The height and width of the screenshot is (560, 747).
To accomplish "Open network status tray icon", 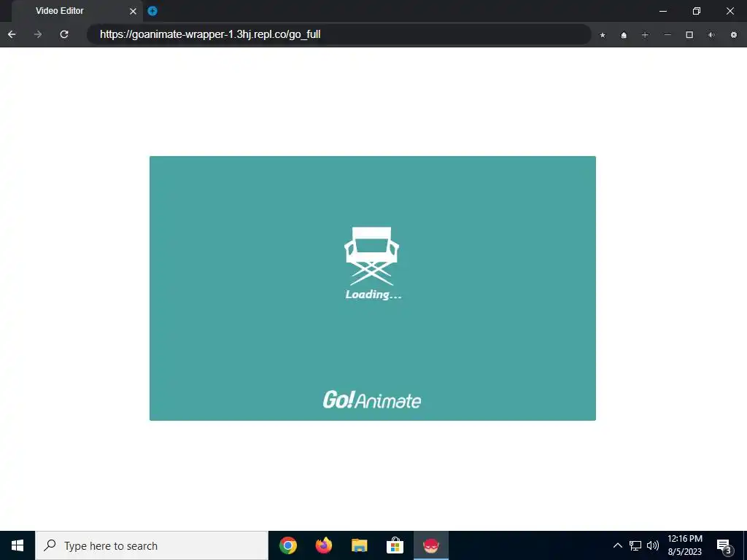I will [x=635, y=545].
